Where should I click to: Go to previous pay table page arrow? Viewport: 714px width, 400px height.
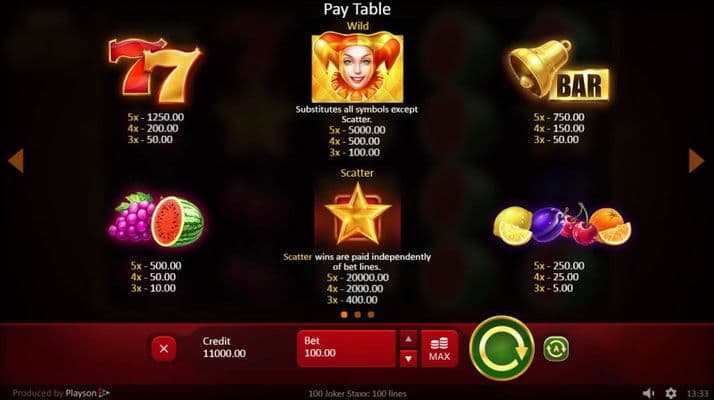coord(16,160)
